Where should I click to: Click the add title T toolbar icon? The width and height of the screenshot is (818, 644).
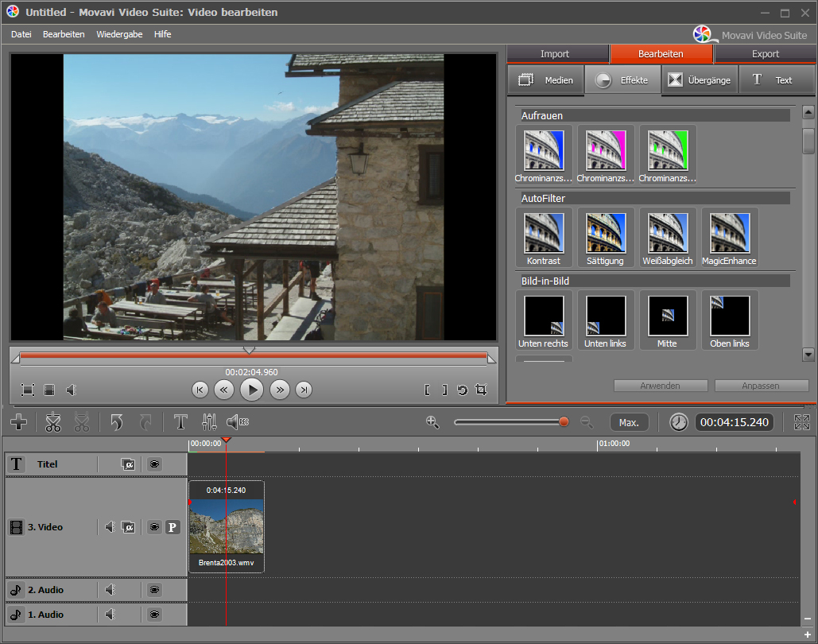[x=180, y=422]
